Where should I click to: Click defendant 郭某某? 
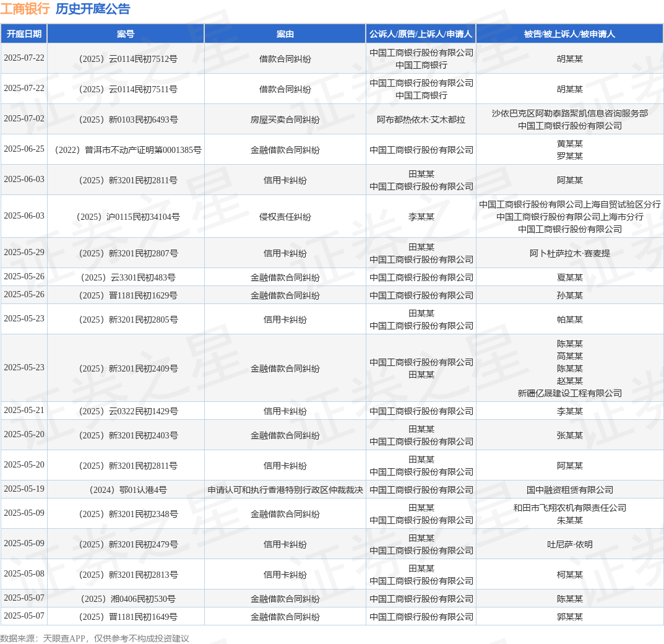(569, 617)
